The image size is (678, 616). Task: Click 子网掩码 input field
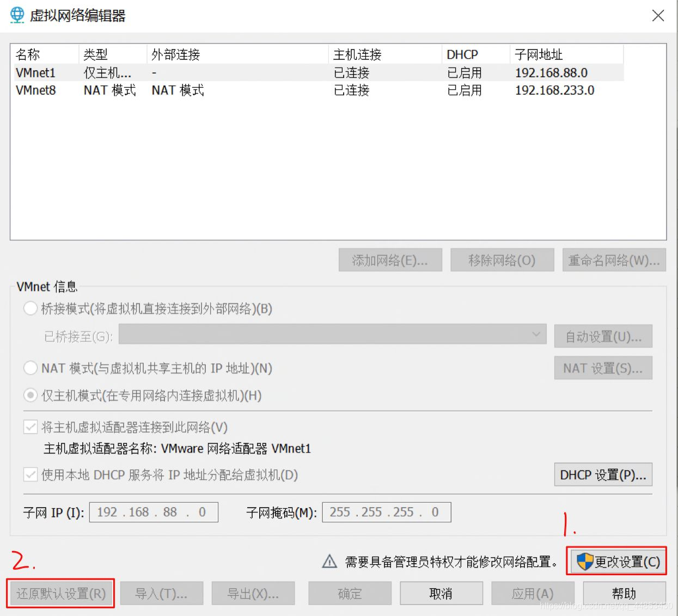click(387, 512)
